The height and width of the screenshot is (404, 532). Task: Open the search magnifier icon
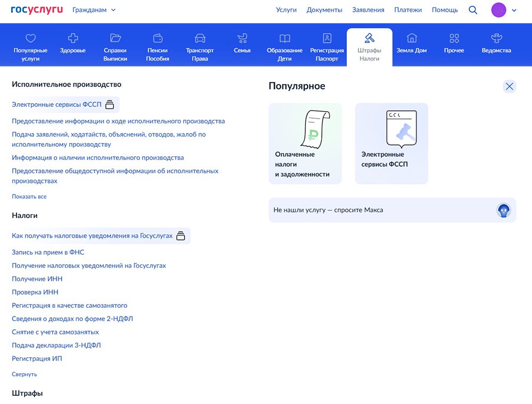(x=473, y=10)
